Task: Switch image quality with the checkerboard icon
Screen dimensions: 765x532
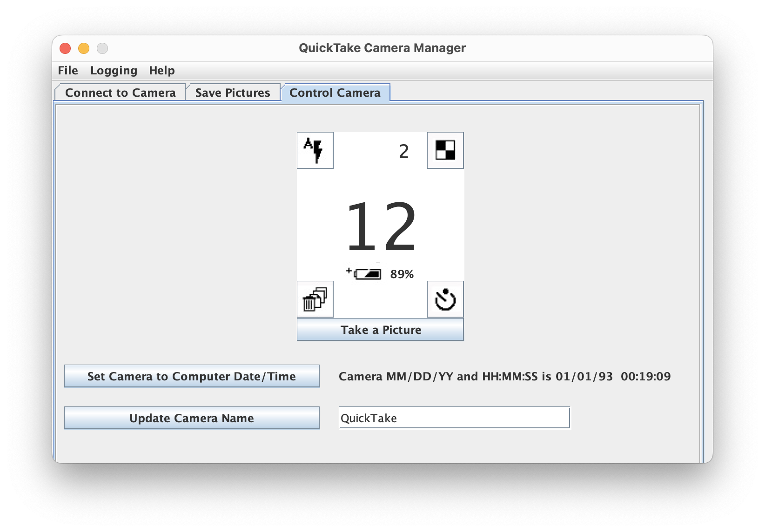Action: point(445,150)
